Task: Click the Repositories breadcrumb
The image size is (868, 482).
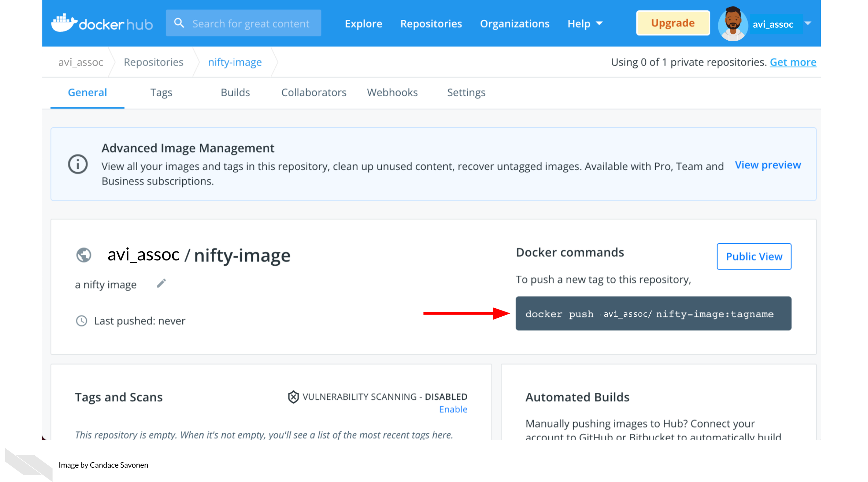Action: 153,62
